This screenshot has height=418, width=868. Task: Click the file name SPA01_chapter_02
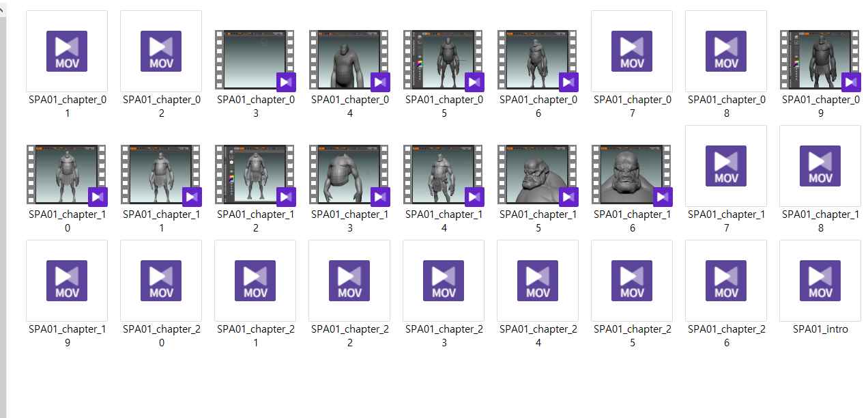click(x=161, y=107)
